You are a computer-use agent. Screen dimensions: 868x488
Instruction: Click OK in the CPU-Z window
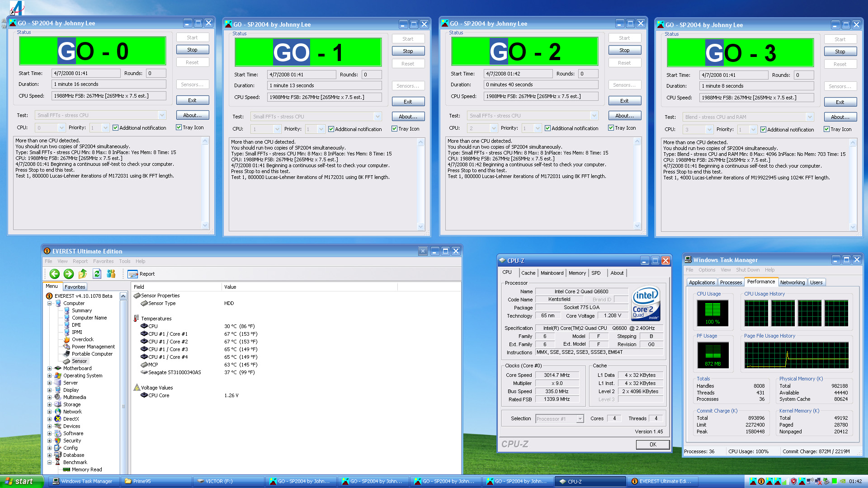click(x=653, y=445)
